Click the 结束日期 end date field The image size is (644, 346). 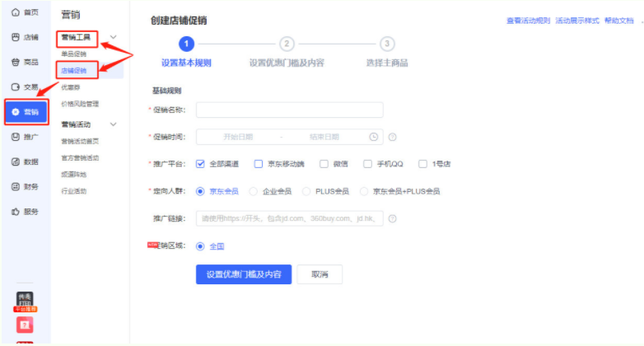[x=324, y=137]
